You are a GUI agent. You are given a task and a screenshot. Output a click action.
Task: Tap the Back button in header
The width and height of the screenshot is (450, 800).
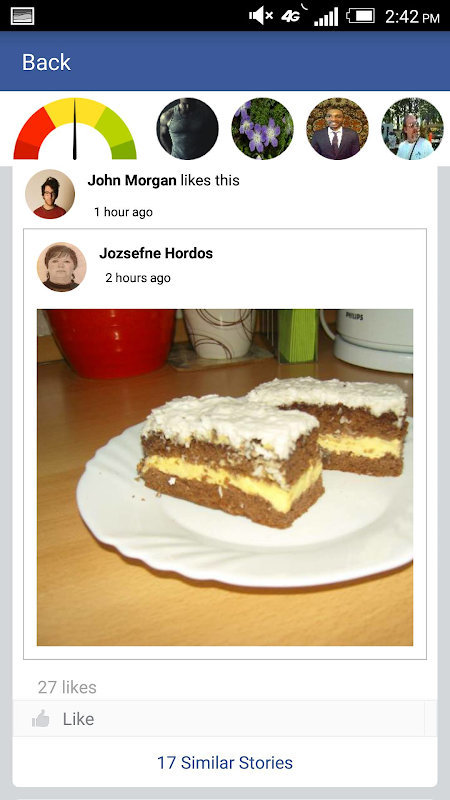click(x=46, y=62)
